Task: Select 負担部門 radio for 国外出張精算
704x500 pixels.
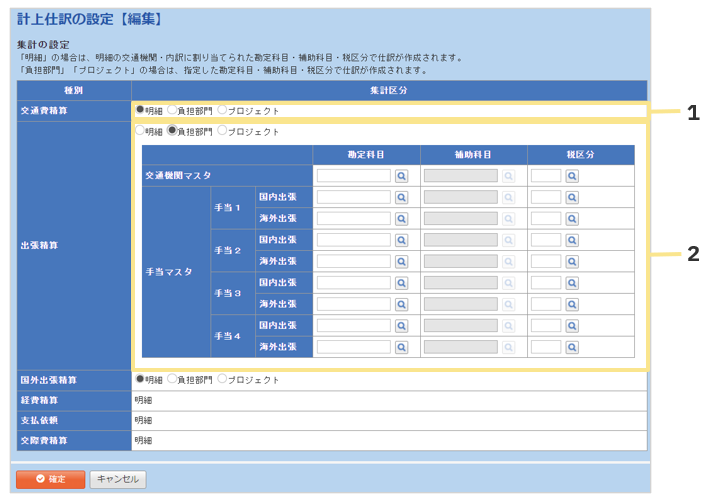Action: [x=173, y=380]
